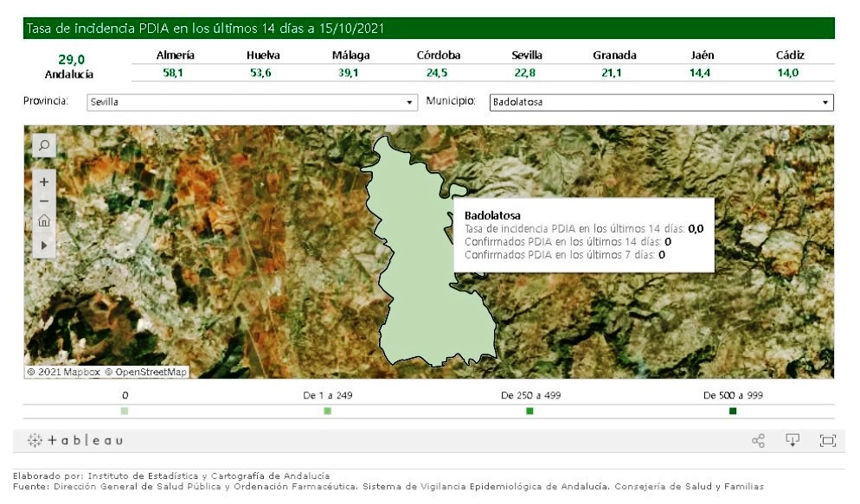Reset map view with the home icon

pos(44,221)
